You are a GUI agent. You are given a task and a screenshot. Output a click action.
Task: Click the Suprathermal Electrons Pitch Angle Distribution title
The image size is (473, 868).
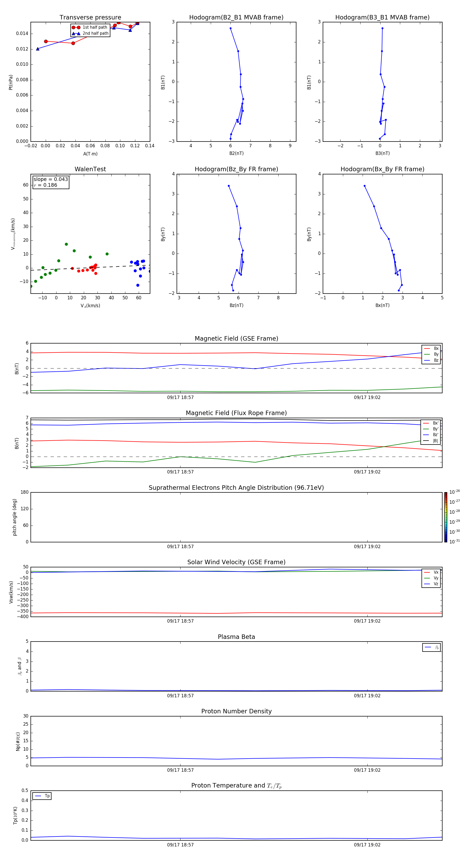point(236,488)
